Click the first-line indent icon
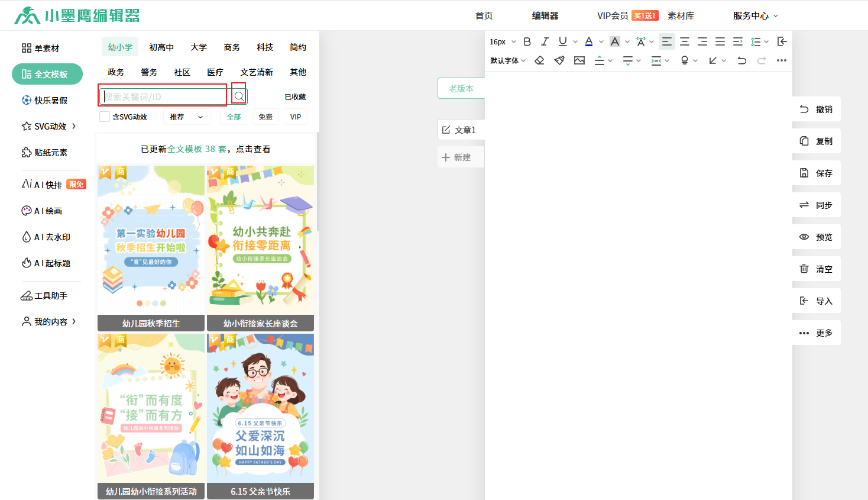Screen dimensions: 868x500 (738, 41)
